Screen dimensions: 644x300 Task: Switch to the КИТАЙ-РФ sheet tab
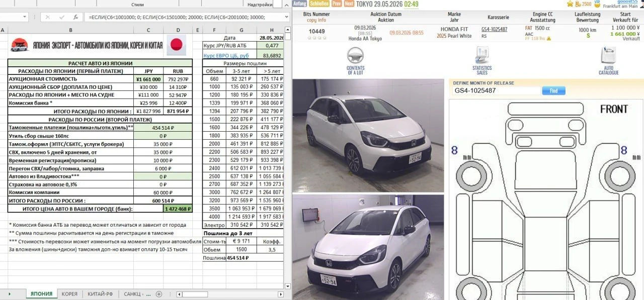(101, 294)
